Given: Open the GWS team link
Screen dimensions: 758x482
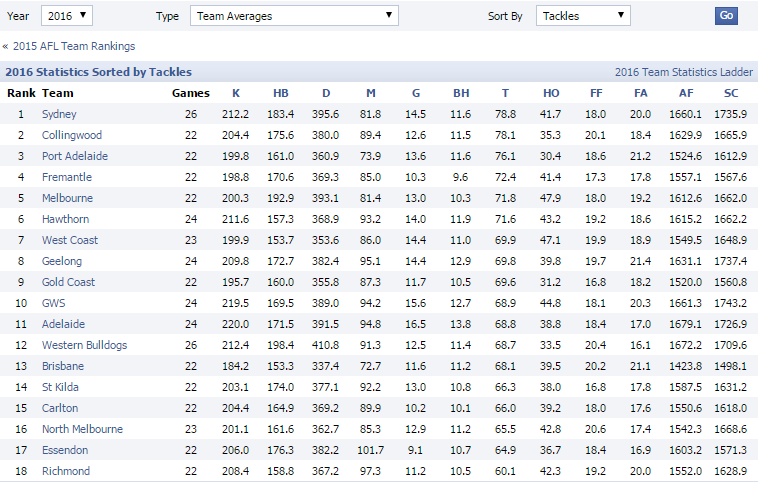Looking at the screenshot, I should 53,303.
